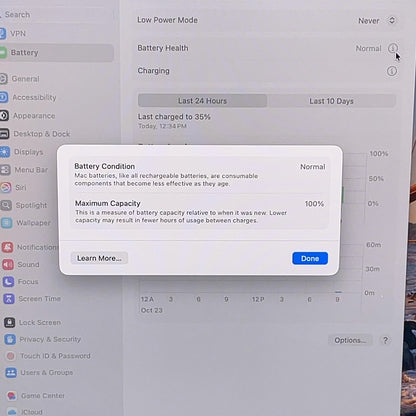Click the Search field in sidebar
416x416 pixels.
coord(57,15)
